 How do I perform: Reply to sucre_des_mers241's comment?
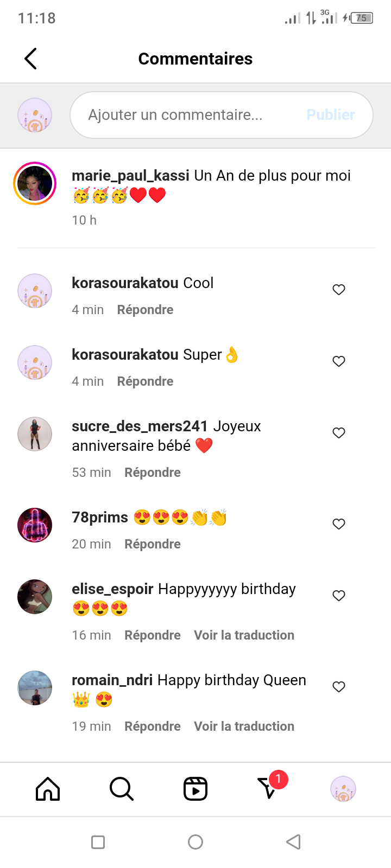pyautogui.click(x=153, y=473)
